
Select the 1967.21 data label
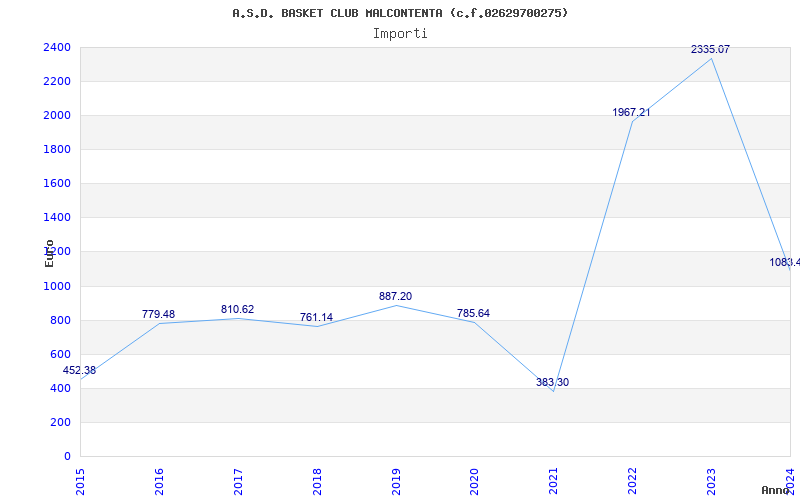(632, 112)
